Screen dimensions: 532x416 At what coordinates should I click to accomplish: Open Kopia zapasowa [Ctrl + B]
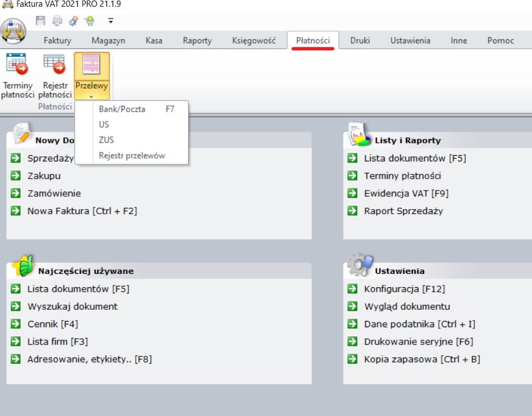pyautogui.click(x=422, y=359)
